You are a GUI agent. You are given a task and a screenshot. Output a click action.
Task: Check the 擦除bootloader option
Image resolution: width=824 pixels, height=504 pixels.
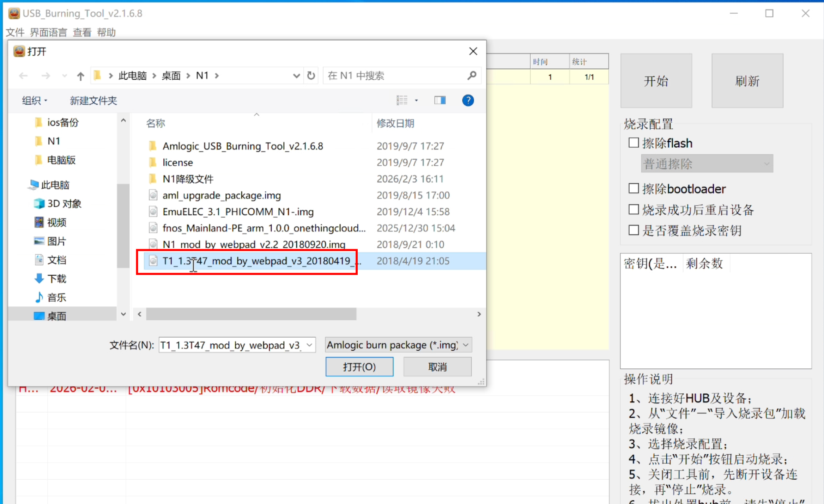(634, 189)
